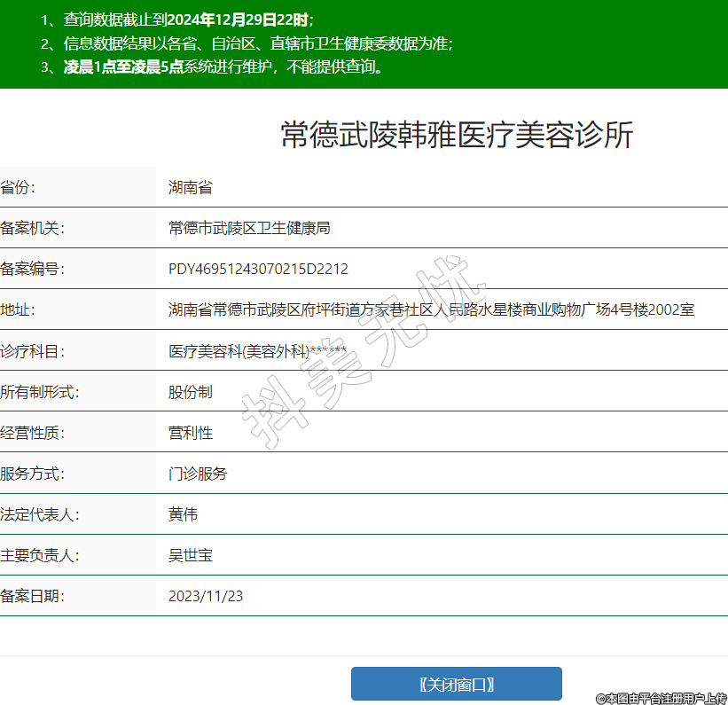This screenshot has width=728, height=705.
Task: Click the legal representative name 黄伟
Action: tap(183, 514)
